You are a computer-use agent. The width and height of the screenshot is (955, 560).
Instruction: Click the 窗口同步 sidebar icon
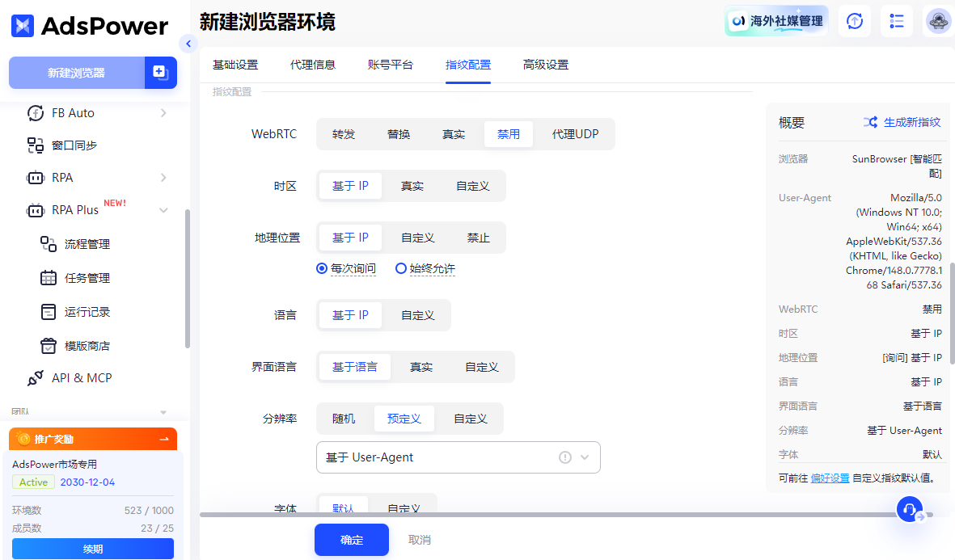(x=36, y=145)
